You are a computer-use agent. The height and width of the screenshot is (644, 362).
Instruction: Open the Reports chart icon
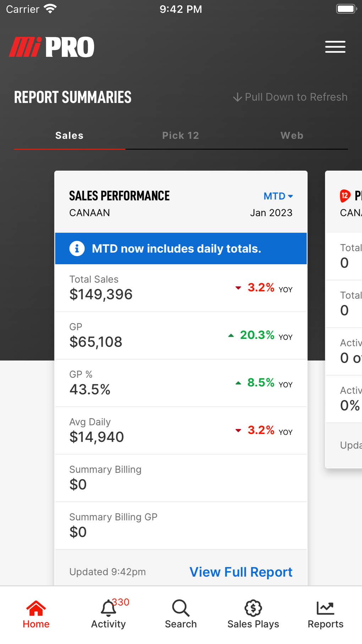[x=325, y=608]
